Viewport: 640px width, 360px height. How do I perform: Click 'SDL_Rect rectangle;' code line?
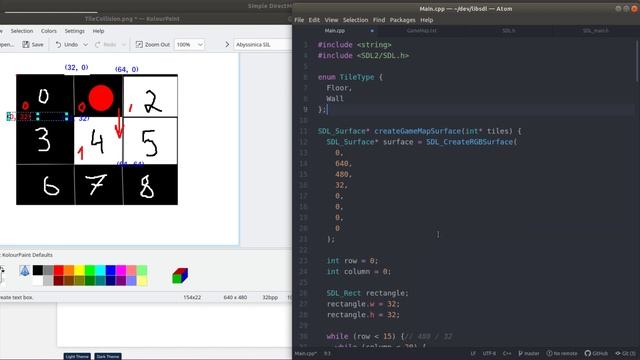pyautogui.click(x=367, y=293)
